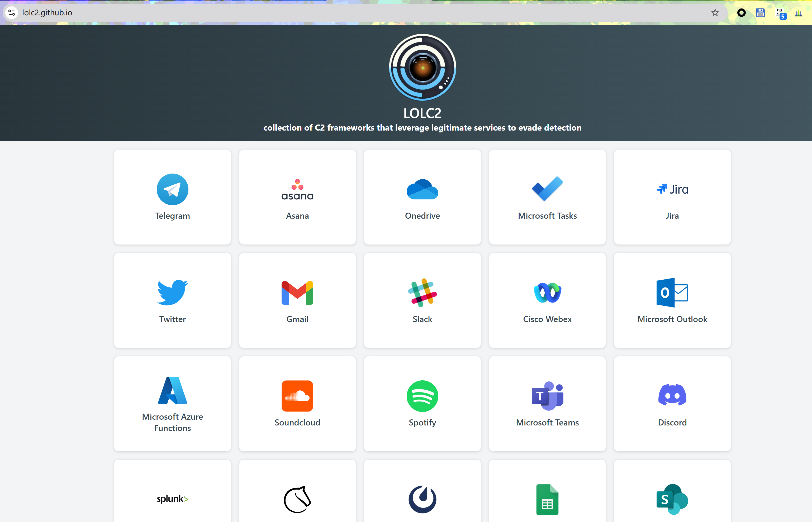Click the SharePoint S icon

pyautogui.click(x=672, y=499)
